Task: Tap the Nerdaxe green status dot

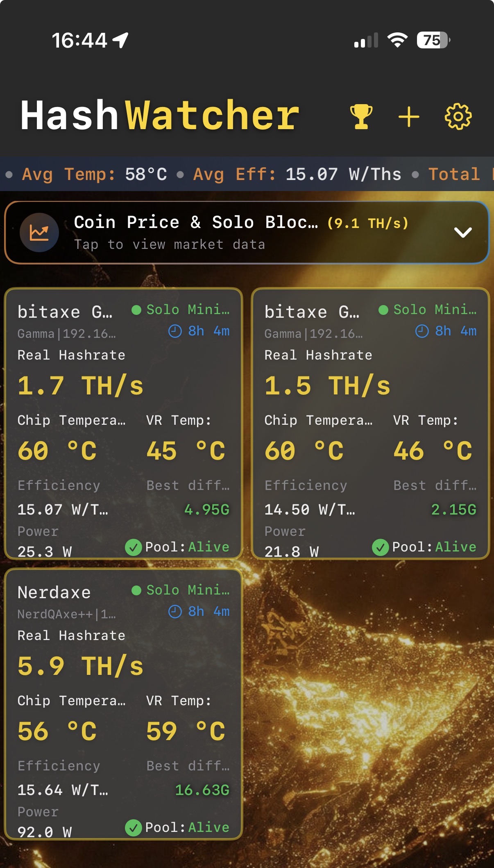Action: 136,590
